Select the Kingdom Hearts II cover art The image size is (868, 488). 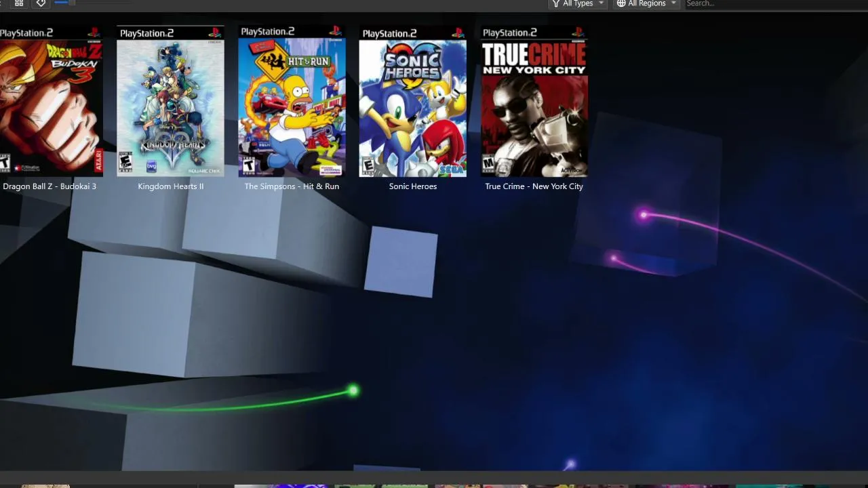pyautogui.click(x=170, y=101)
